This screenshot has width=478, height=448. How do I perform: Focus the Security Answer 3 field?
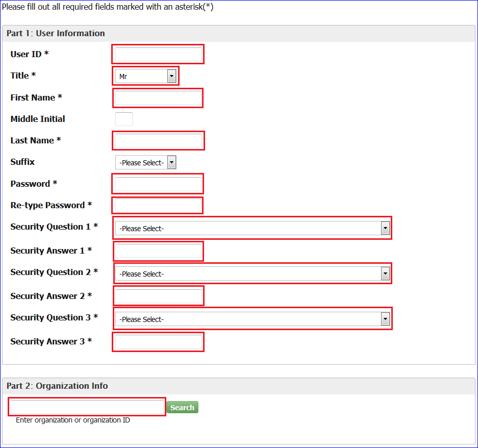(158, 341)
